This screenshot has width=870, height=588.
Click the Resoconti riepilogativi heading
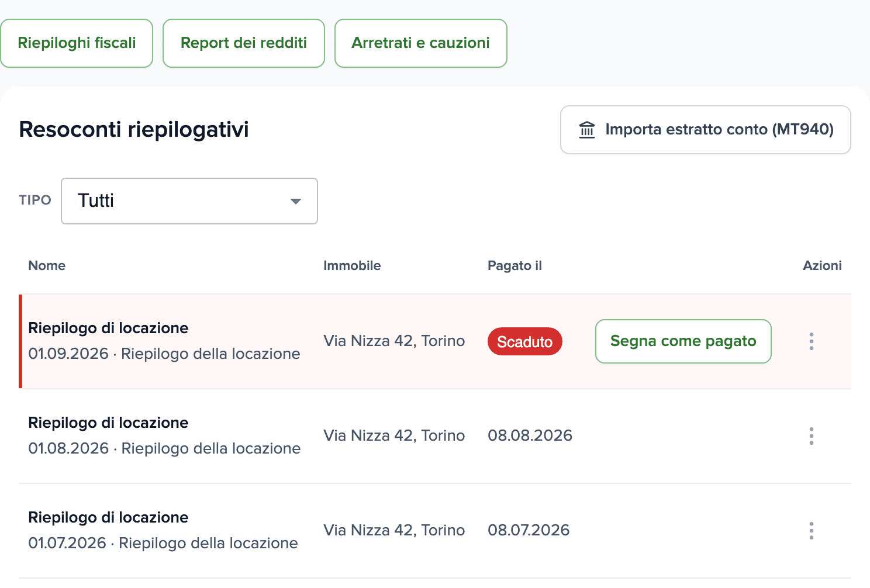134,130
